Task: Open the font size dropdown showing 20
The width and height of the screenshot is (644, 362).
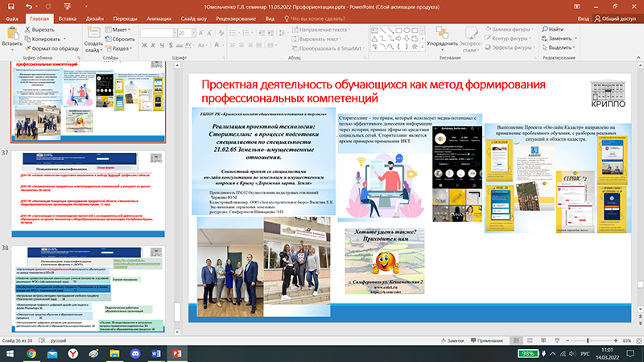Action: 193,33
